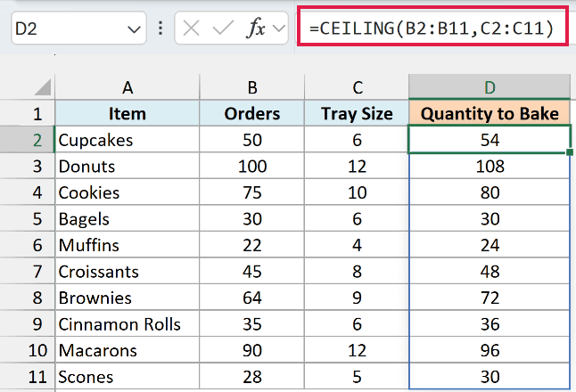Select quantity cell showing 48

(490, 271)
